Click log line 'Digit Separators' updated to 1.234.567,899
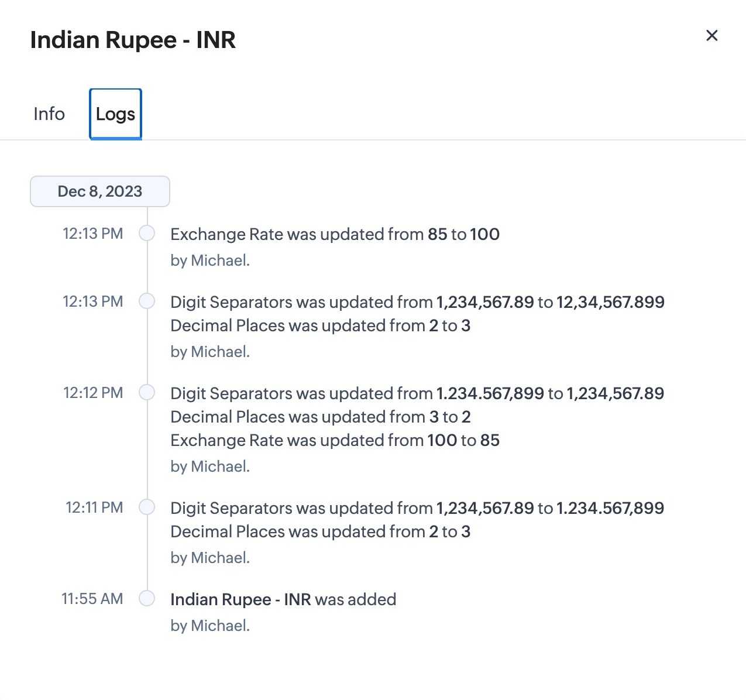Viewport: 746px width, 700px height. (417, 508)
